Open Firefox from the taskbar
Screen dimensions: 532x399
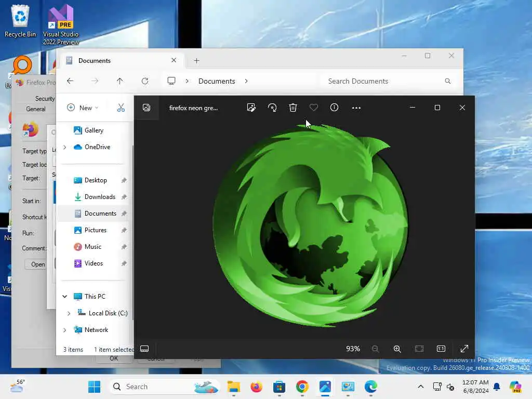coord(257,387)
